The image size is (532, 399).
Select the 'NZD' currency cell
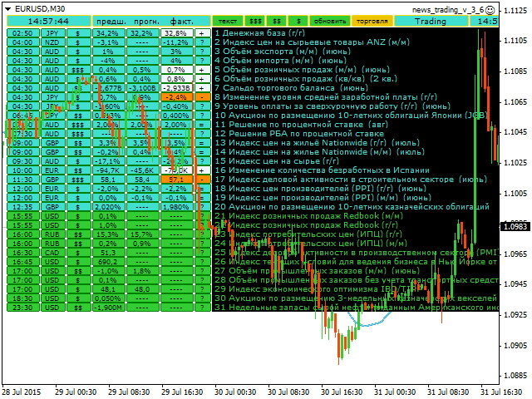(x=52, y=42)
